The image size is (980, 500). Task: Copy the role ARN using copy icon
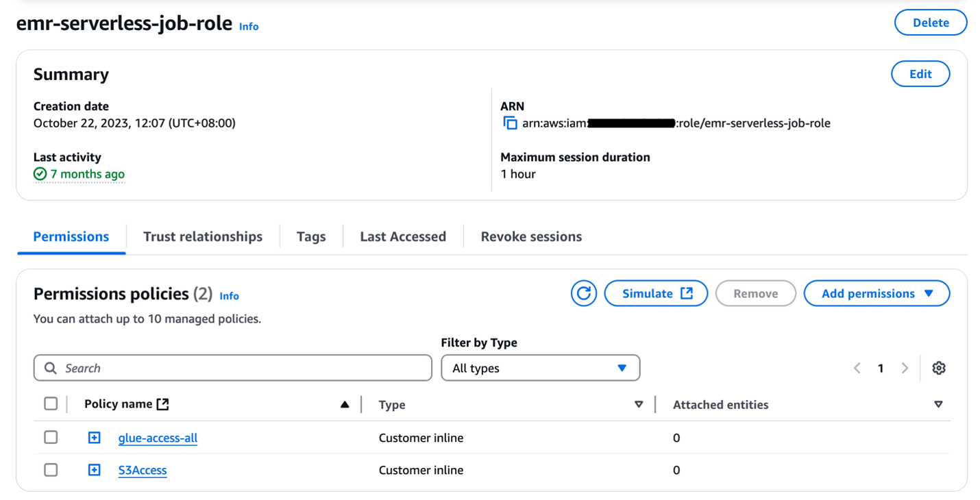pos(510,123)
